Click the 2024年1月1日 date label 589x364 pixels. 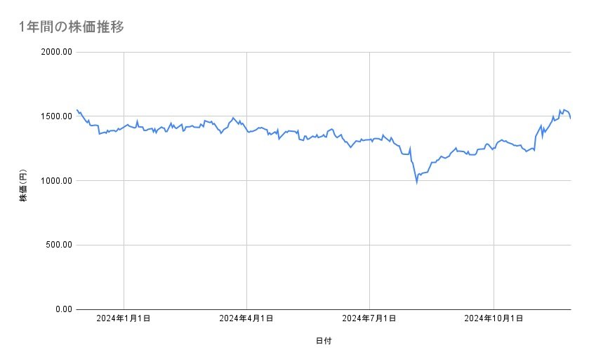[x=124, y=319]
